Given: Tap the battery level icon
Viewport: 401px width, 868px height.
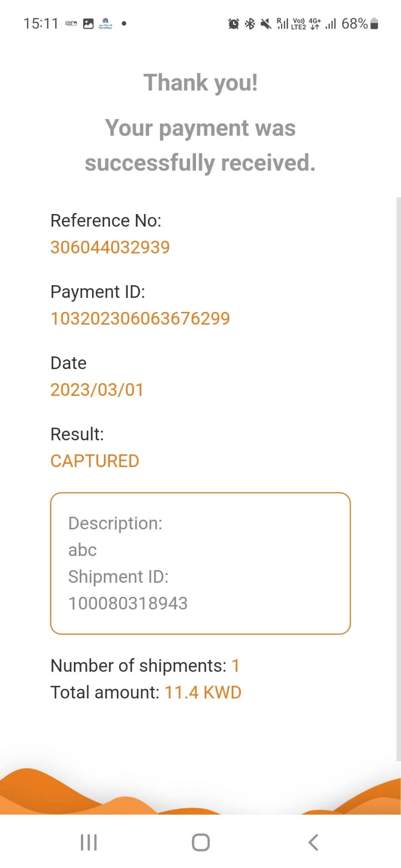Looking at the screenshot, I should [374, 24].
